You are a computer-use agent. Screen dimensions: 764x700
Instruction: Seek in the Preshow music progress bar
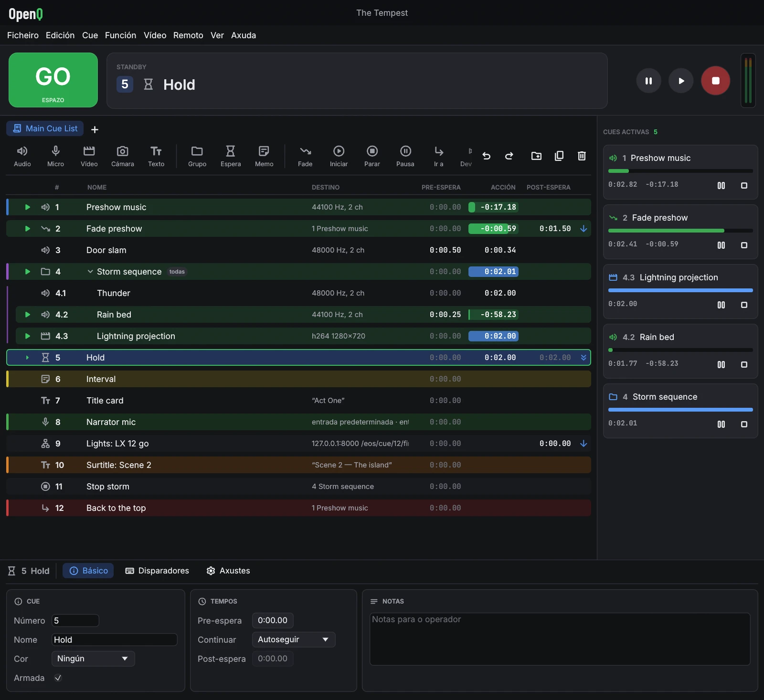click(x=680, y=171)
